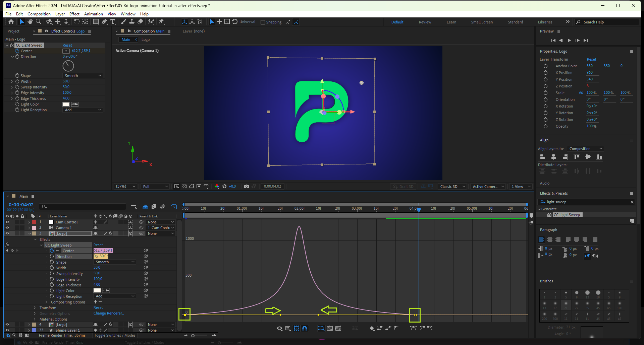
Task: Hide the Cam Control layer eye
Action: click(x=7, y=222)
